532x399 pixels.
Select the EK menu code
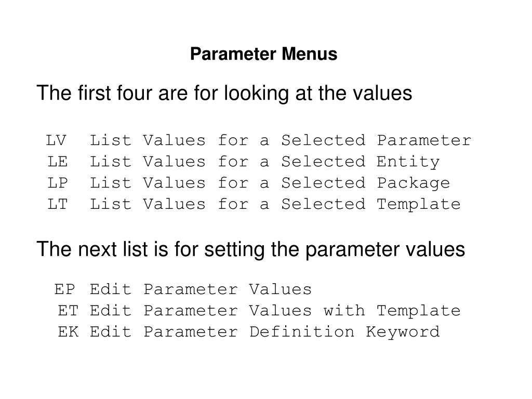click(x=68, y=332)
